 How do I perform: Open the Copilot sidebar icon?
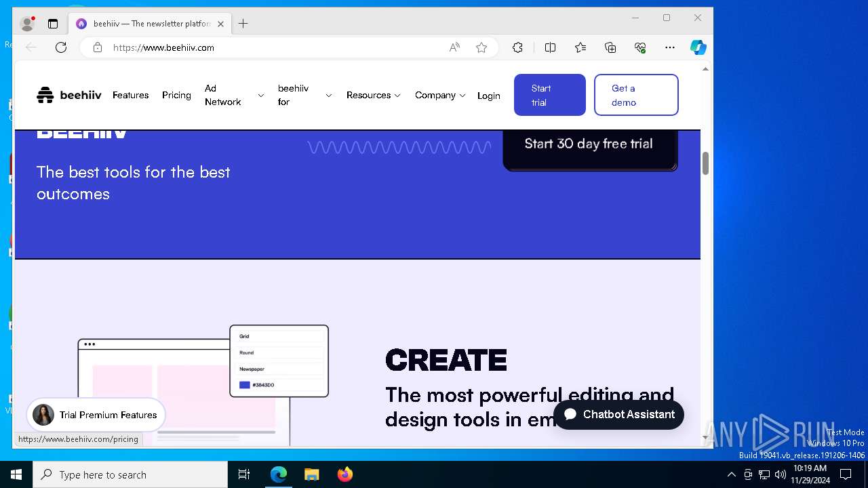click(698, 47)
